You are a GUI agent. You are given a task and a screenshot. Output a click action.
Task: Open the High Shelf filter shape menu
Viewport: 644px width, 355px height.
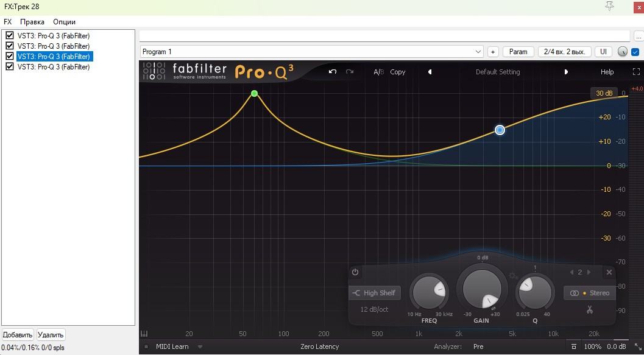[x=375, y=293]
